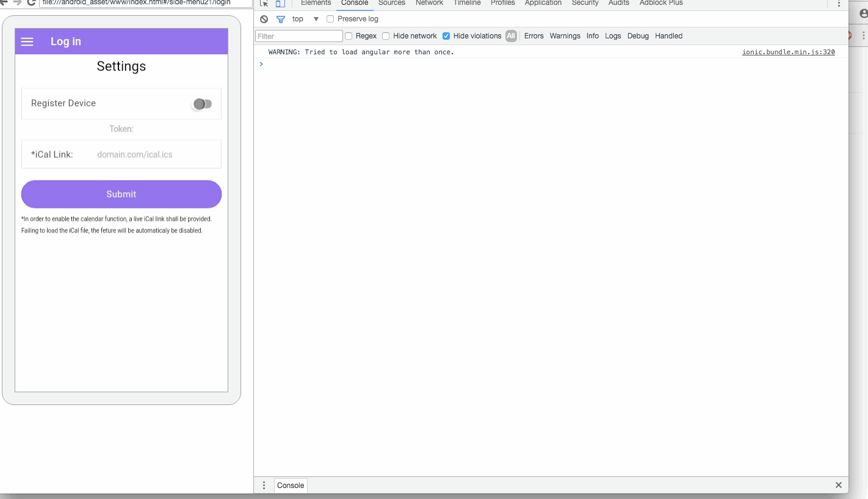
Task: Click the browser reload icon
Action: (31, 2)
